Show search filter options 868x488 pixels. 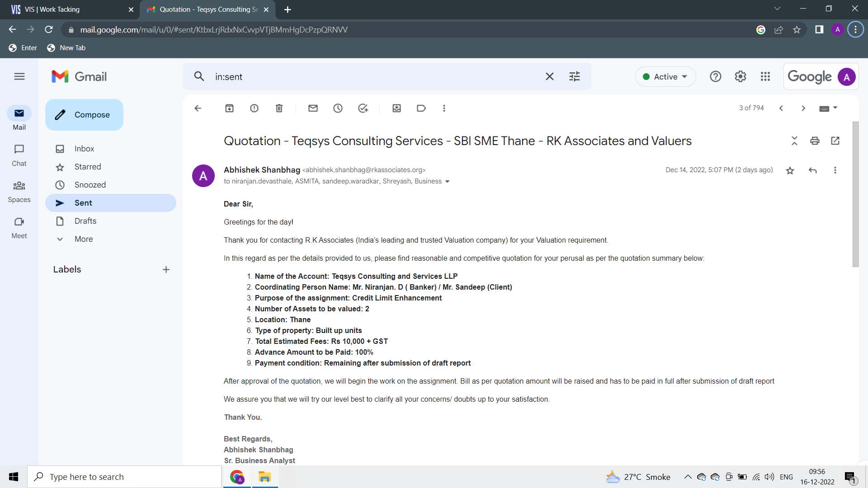point(574,76)
